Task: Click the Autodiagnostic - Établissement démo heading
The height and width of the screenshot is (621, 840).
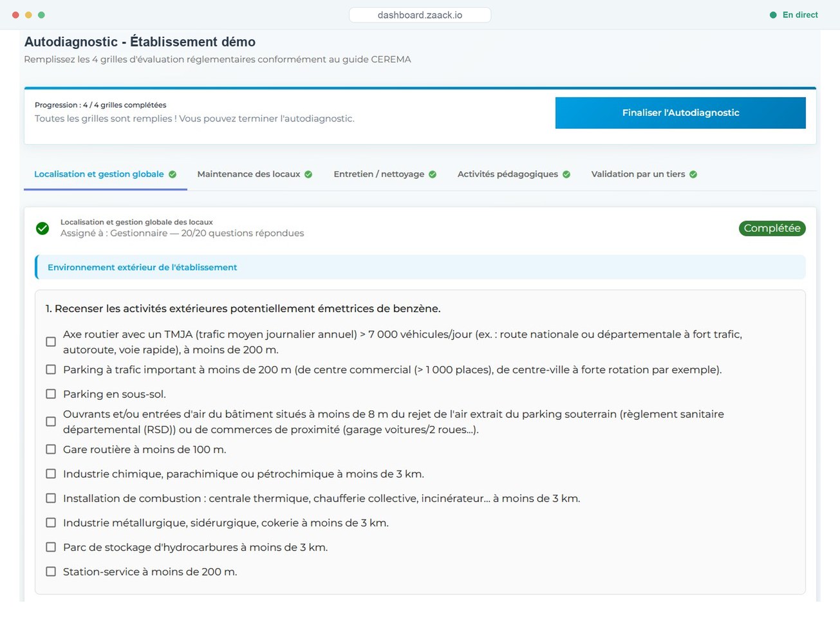Action: [x=140, y=42]
